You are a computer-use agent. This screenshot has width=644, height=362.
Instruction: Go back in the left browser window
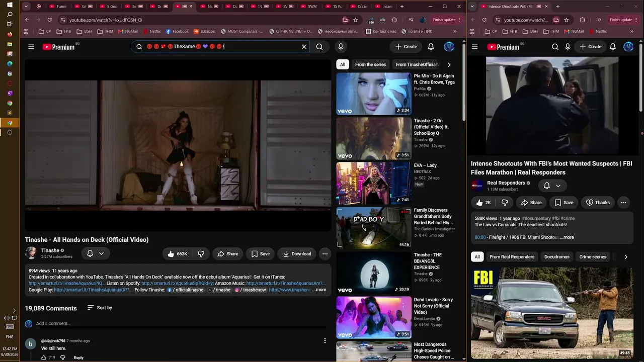[27, 20]
